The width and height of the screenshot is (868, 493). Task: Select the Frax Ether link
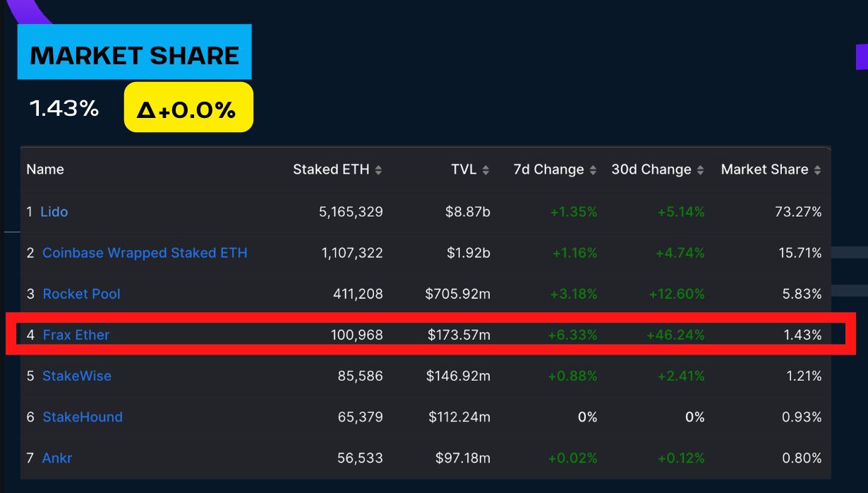click(x=76, y=335)
